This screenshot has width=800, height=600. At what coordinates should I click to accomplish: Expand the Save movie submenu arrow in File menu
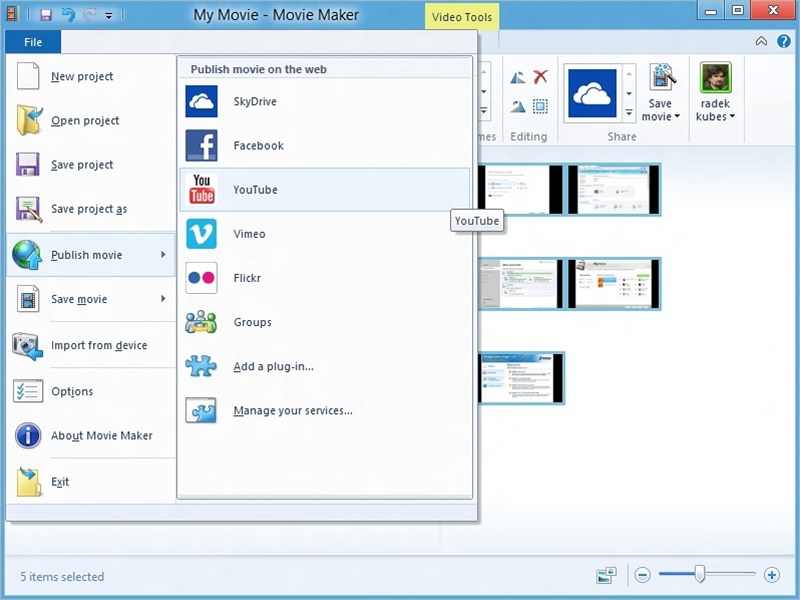163,299
